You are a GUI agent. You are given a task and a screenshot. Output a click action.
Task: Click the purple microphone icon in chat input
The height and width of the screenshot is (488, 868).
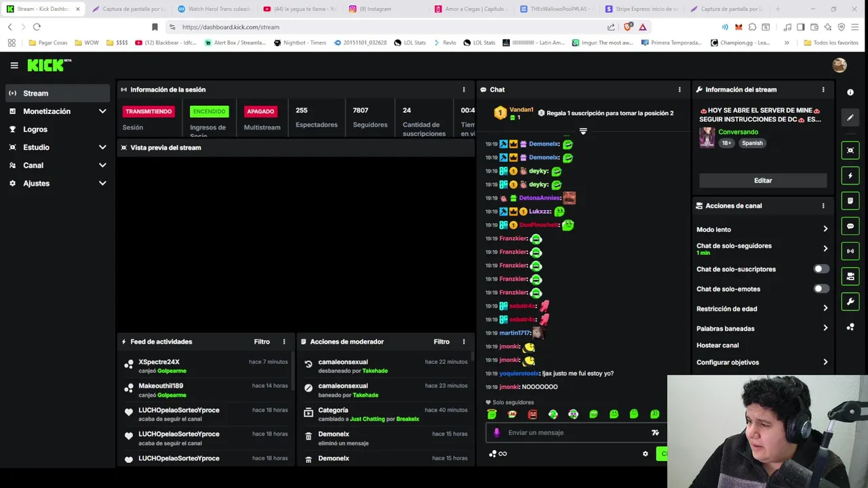tap(496, 432)
